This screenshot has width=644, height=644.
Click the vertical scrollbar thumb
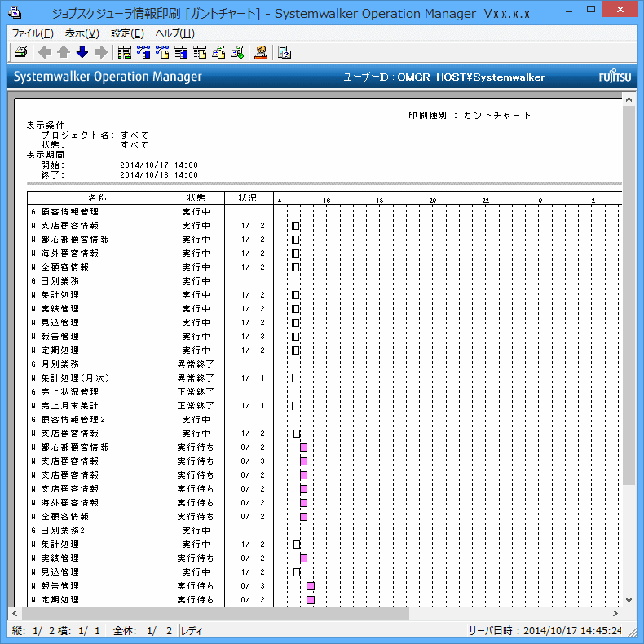pyautogui.click(x=629, y=295)
